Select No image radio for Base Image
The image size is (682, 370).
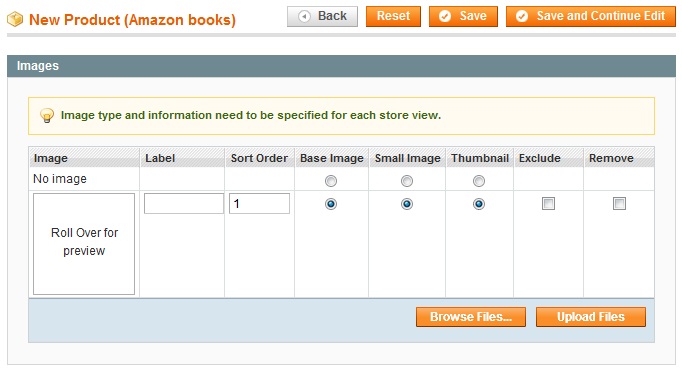point(331,181)
